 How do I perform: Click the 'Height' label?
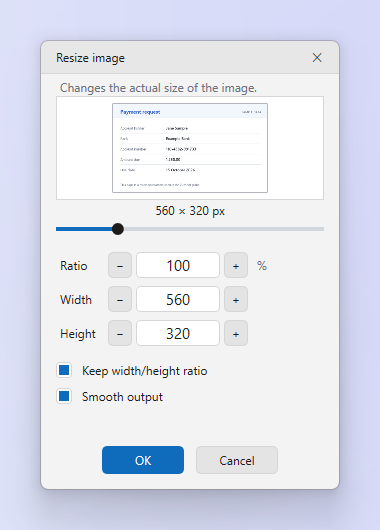(x=78, y=334)
